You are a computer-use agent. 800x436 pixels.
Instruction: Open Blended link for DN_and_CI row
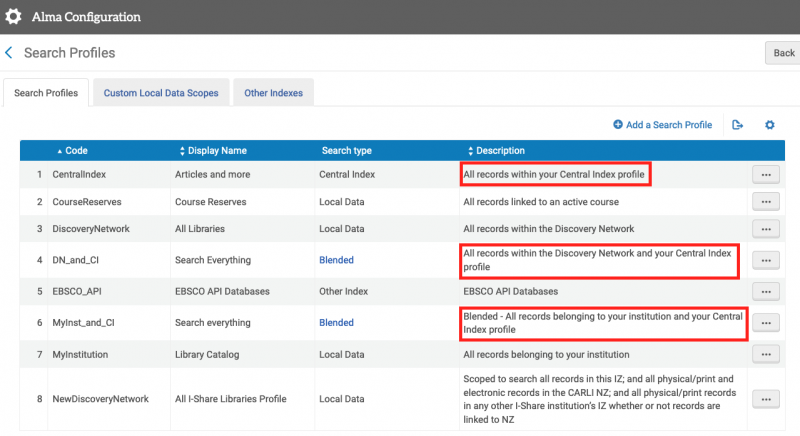336,260
